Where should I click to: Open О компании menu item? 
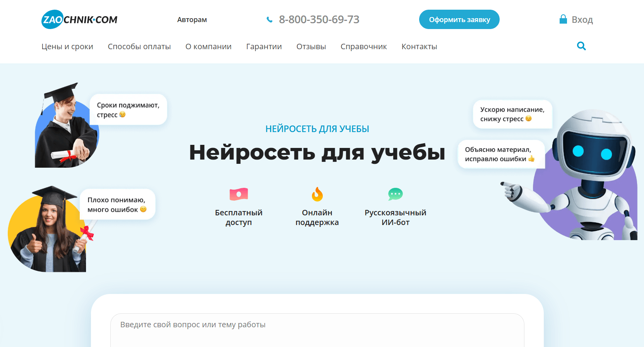click(x=209, y=46)
